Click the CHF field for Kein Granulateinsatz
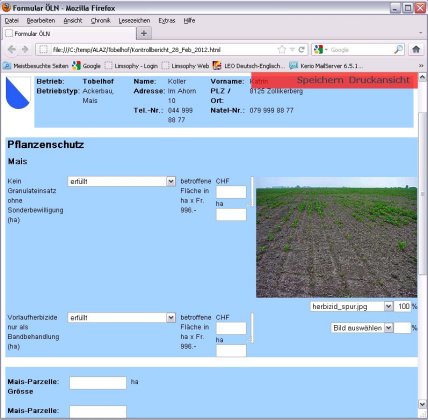The height and width of the screenshot is (420, 428). click(231, 192)
